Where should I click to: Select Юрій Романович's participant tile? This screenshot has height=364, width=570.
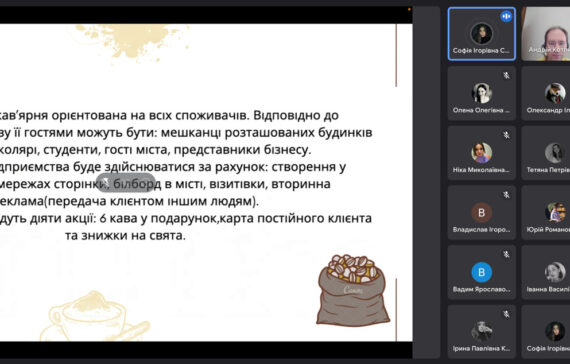(546, 213)
